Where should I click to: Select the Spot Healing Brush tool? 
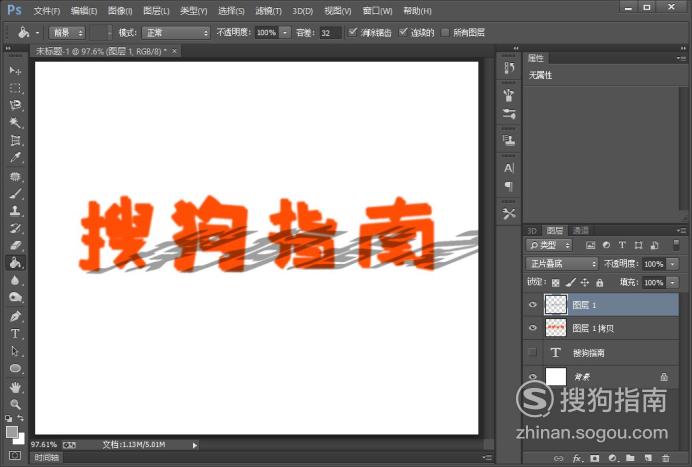point(15,176)
